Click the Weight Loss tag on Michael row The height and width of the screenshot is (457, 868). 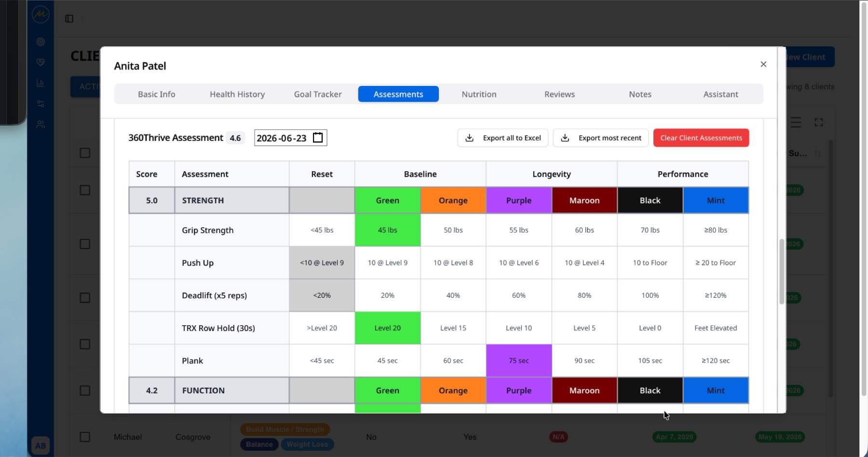click(307, 444)
